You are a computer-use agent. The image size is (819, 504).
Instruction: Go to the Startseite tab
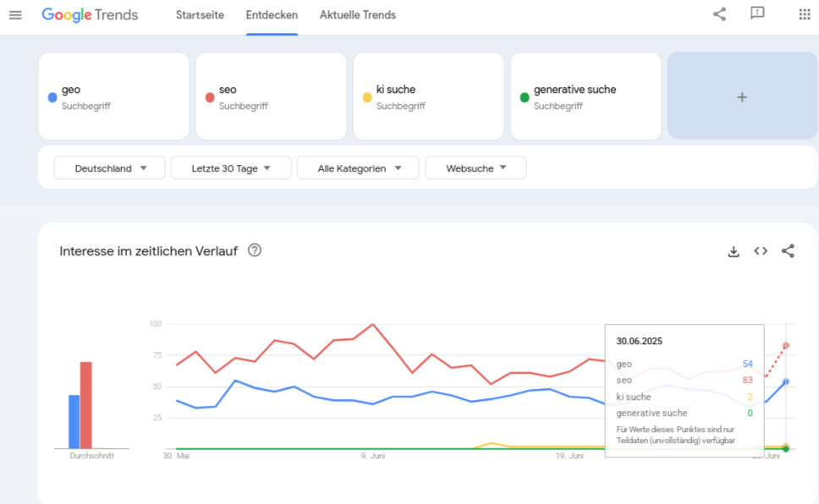point(200,15)
